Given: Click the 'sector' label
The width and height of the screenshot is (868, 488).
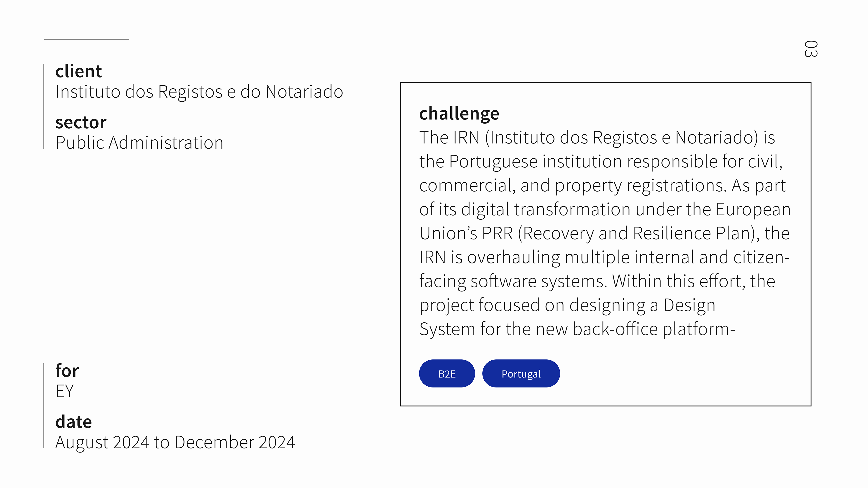Looking at the screenshot, I should coord(81,122).
